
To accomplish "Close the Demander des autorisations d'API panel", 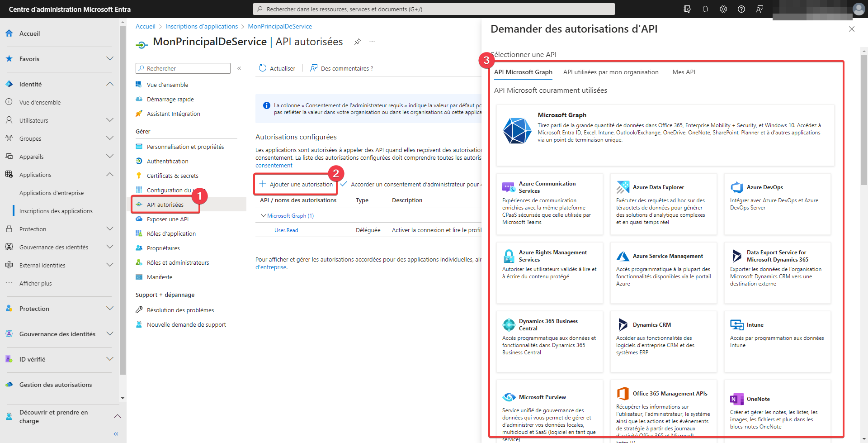I will (852, 29).
